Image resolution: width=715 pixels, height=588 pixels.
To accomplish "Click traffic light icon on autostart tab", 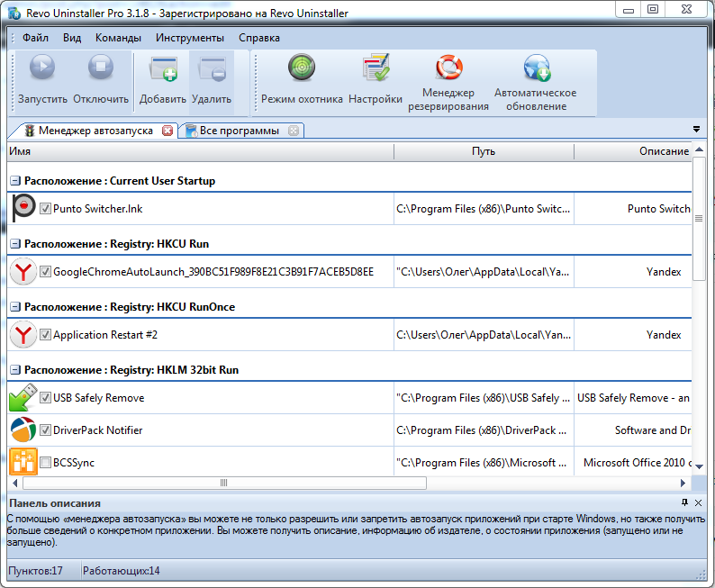I will pos(30,131).
